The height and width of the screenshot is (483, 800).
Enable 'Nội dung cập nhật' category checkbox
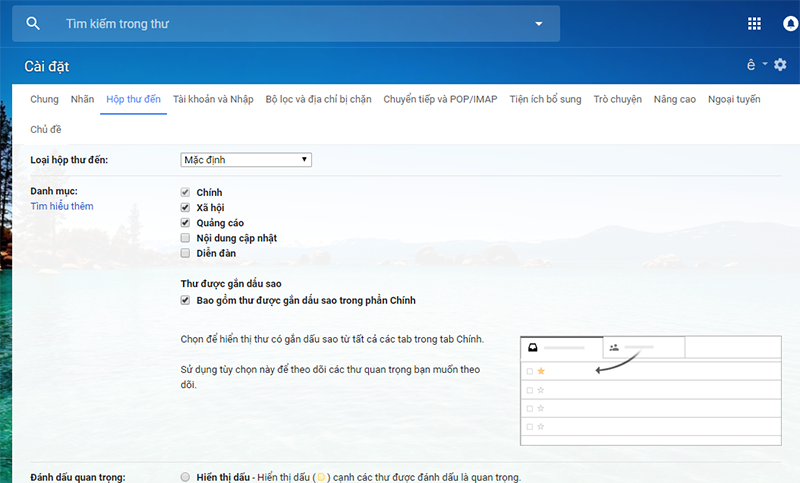[185, 238]
